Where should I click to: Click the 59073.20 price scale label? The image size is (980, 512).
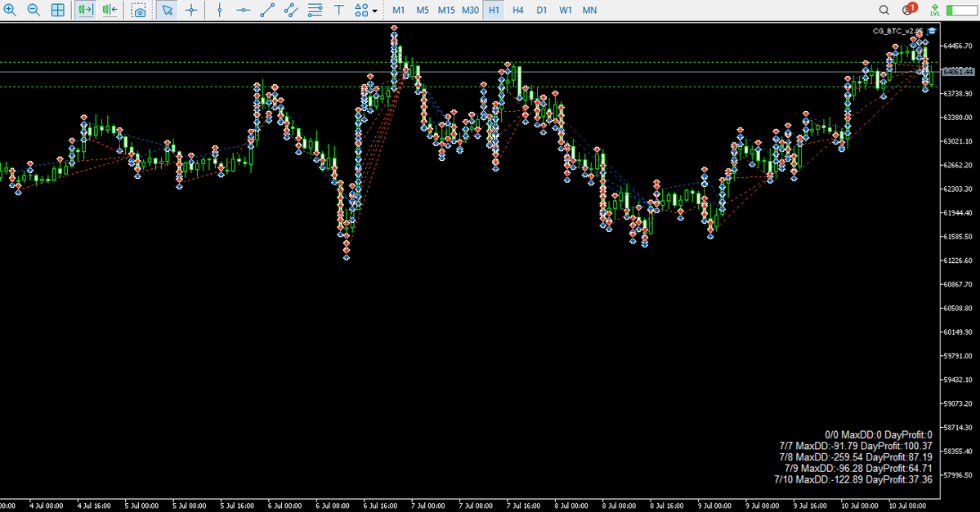tap(957, 404)
